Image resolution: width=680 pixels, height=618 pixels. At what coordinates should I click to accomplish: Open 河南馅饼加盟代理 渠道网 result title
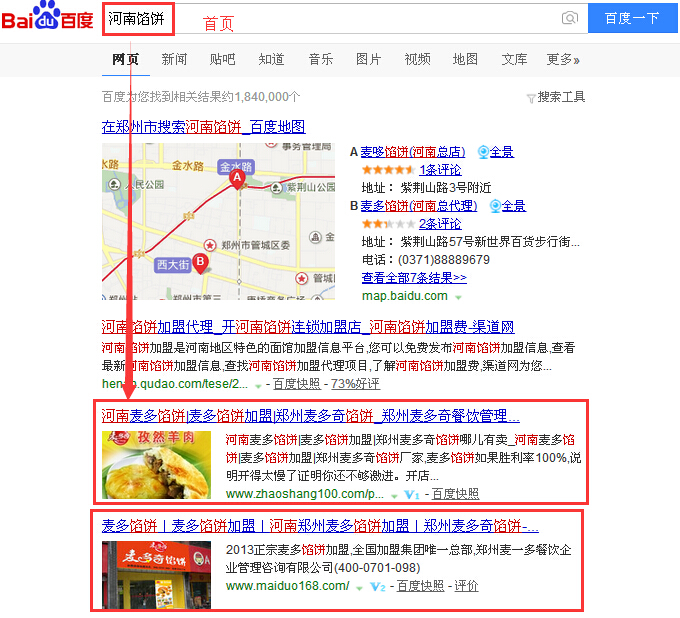(308, 327)
